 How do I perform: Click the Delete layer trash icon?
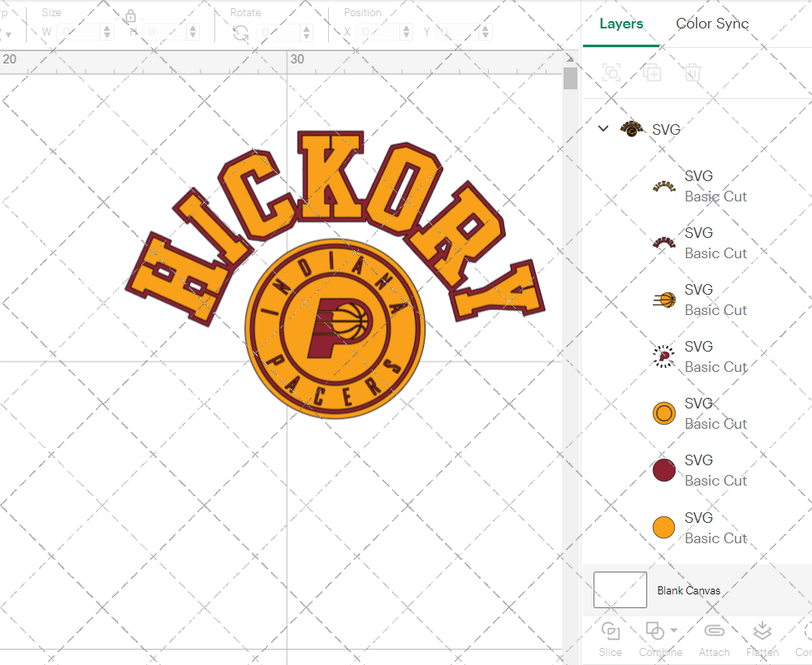click(693, 72)
